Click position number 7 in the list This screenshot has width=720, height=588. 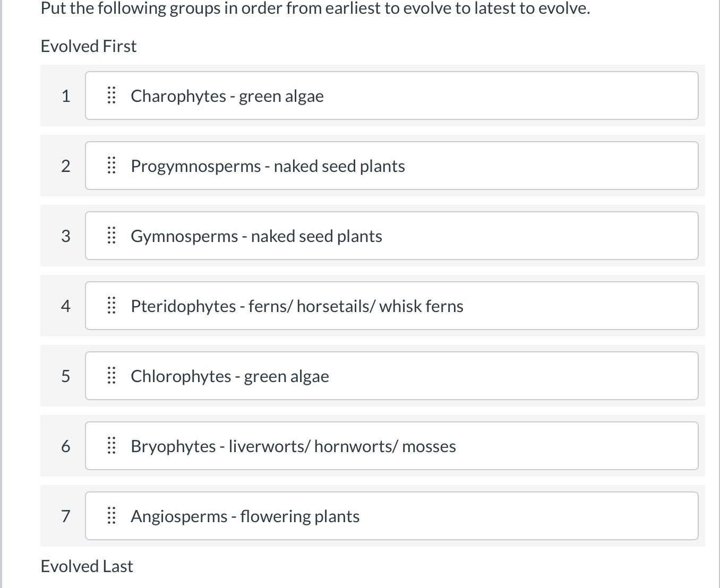pos(66,516)
